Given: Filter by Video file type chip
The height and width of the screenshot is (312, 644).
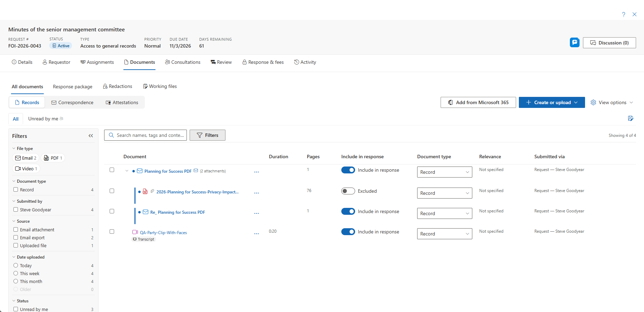Looking at the screenshot, I should coord(26,169).
